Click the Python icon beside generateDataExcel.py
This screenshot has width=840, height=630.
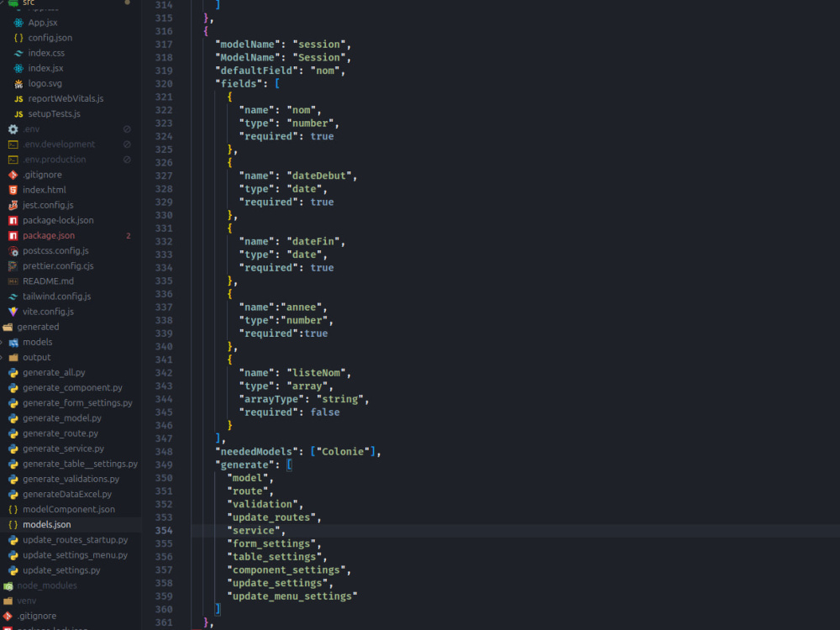[13, 494]
